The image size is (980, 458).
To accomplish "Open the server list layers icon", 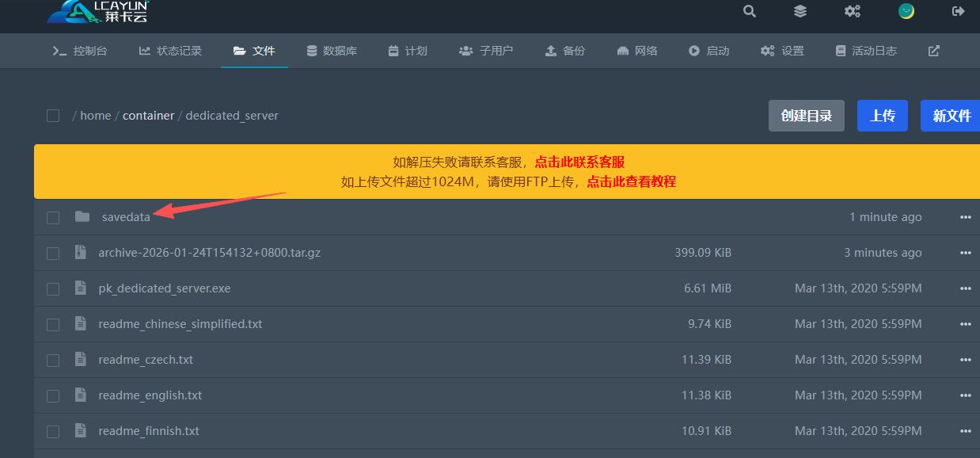I will coord(800,11).
